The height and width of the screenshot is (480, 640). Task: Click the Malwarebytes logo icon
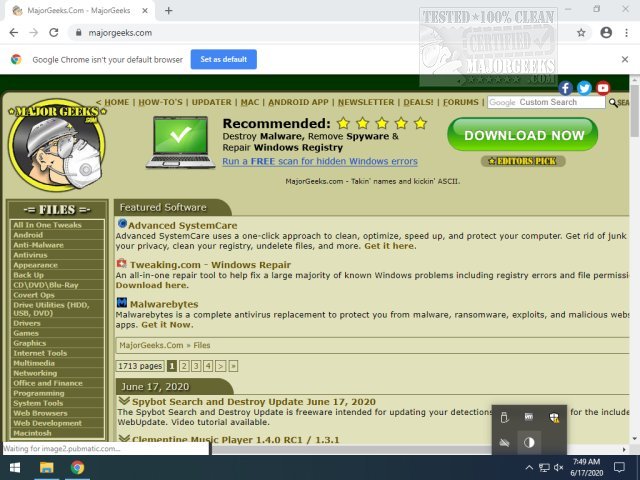click(x=122, y=302)
